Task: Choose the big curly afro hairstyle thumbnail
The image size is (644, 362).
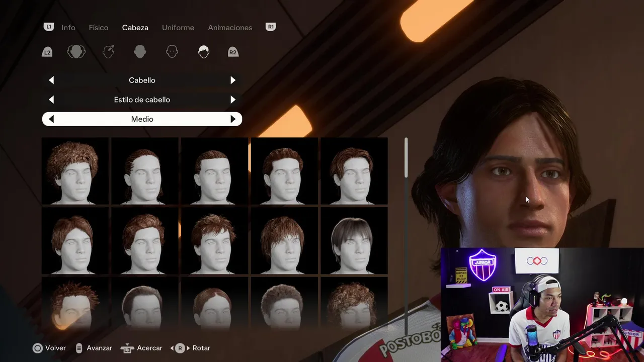Action: pyautogui.click(x=75, y=171)
